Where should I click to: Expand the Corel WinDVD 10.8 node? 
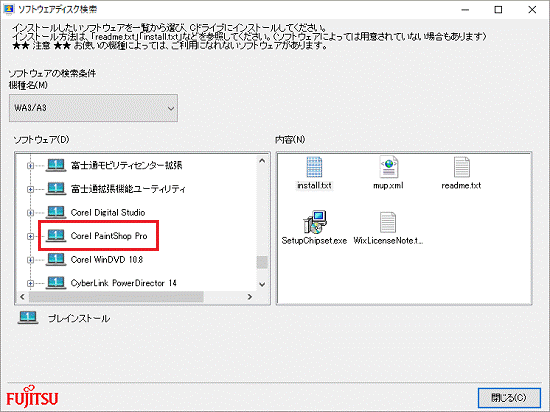pos(31,260)
